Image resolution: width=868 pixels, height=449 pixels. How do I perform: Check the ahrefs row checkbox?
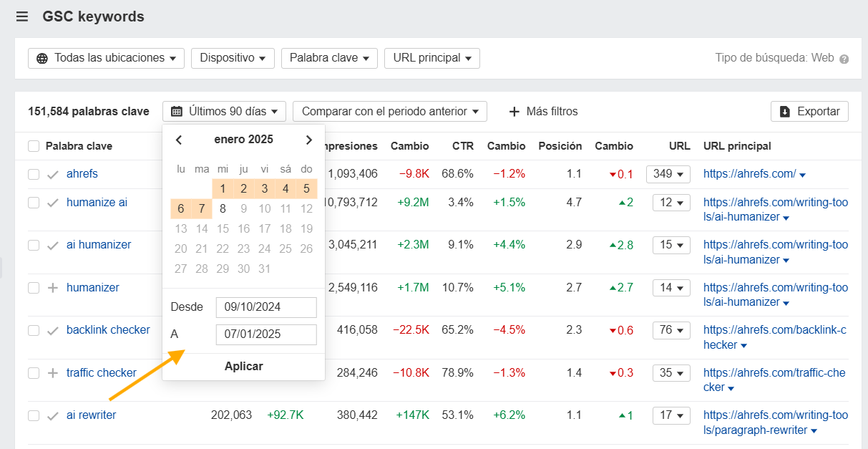[34, 174]
